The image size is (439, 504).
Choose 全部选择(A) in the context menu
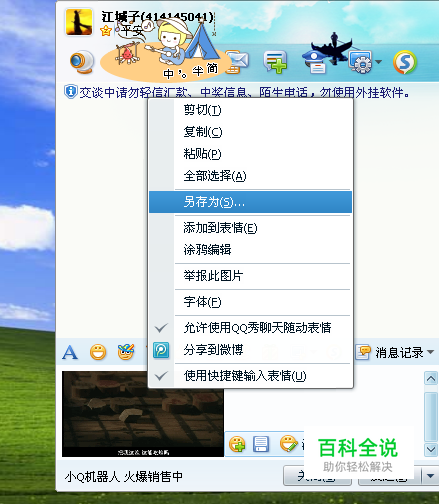click(x=250, y=176)
